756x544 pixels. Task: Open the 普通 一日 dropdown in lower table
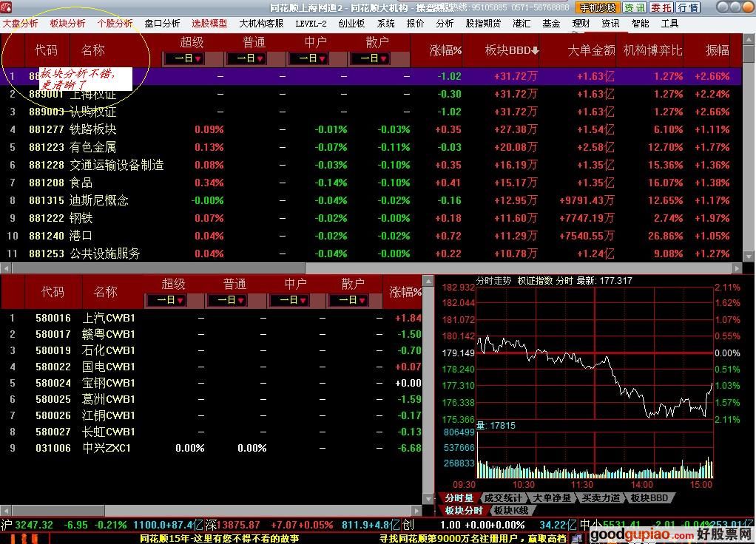[228, 300]
